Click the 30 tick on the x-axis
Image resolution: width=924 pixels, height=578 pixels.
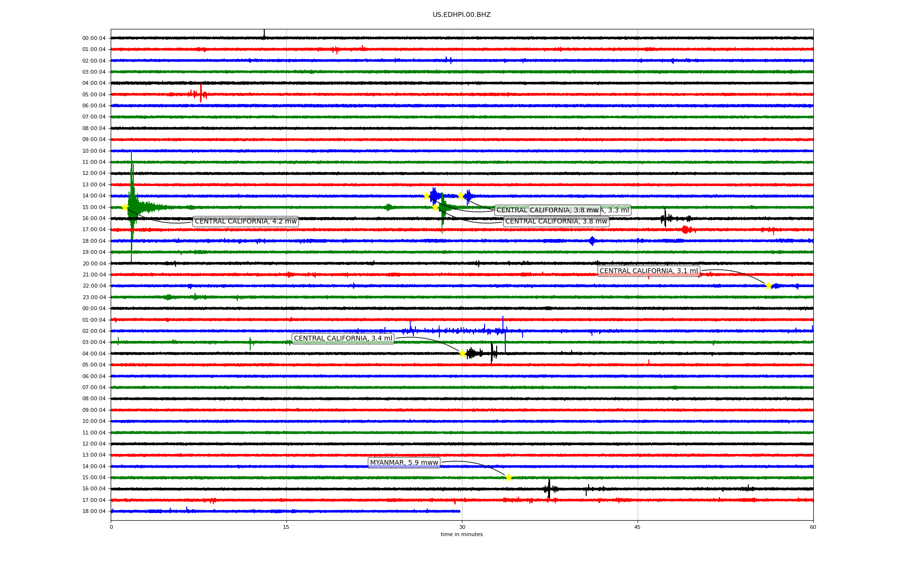point(462,527)
